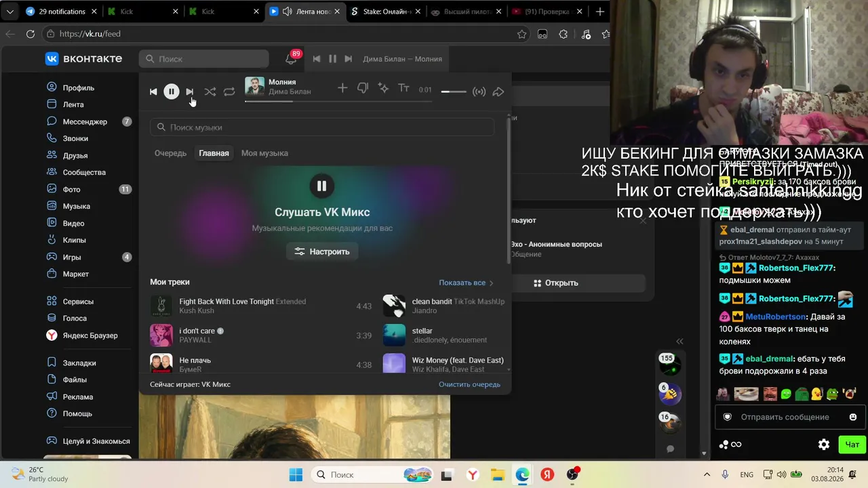Viewport: 868px width, 488px height.
Task: Click the Сервисы sidebar icon
Action: pyautogui.click(x=52, y=301)
